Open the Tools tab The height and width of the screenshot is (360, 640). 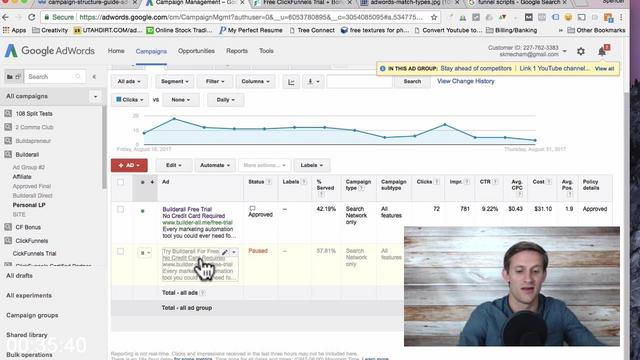pos(266,51)
